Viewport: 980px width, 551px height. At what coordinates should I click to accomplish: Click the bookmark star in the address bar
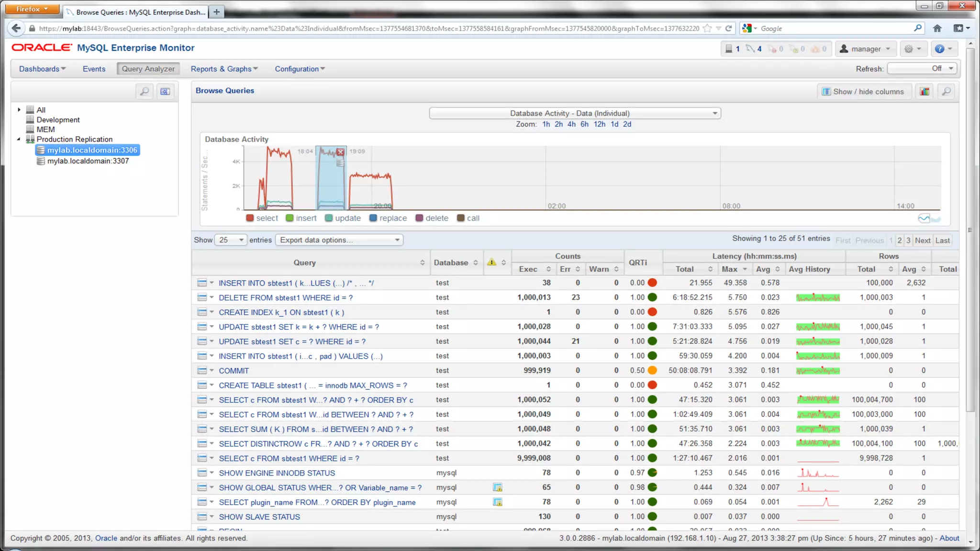pos(707,28)
